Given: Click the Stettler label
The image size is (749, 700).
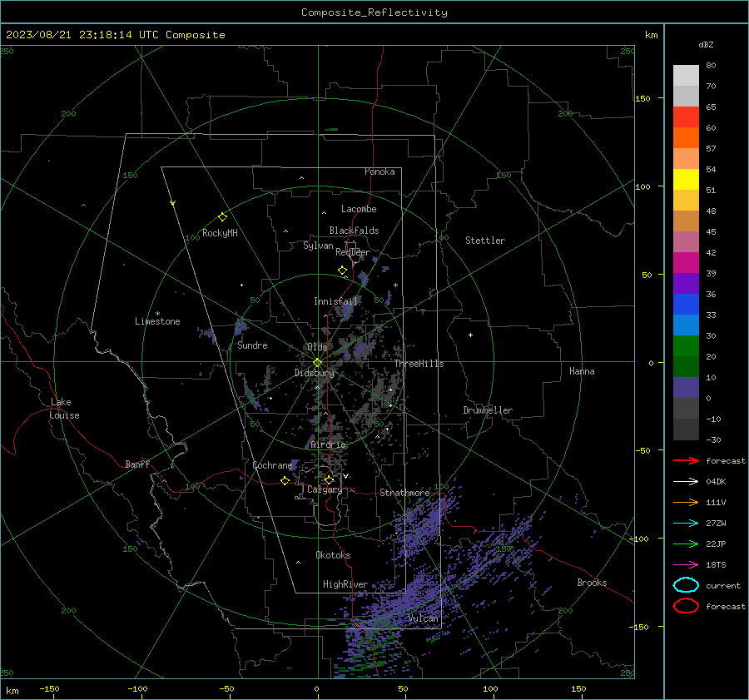Looking at the screenshot, I should [485, 241].
